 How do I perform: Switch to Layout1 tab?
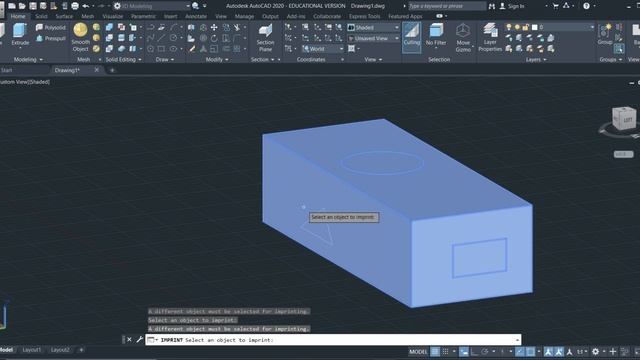tap(32, 350)
